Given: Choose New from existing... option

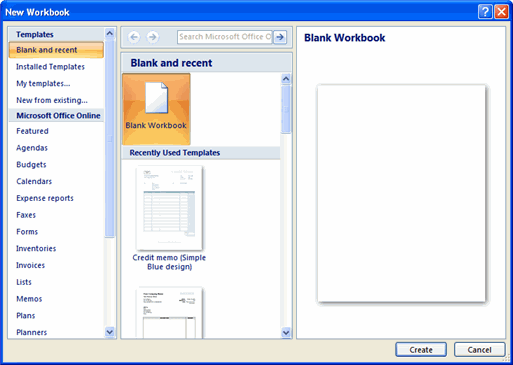Looking at the screenshot, I should (x=52, y=100).
